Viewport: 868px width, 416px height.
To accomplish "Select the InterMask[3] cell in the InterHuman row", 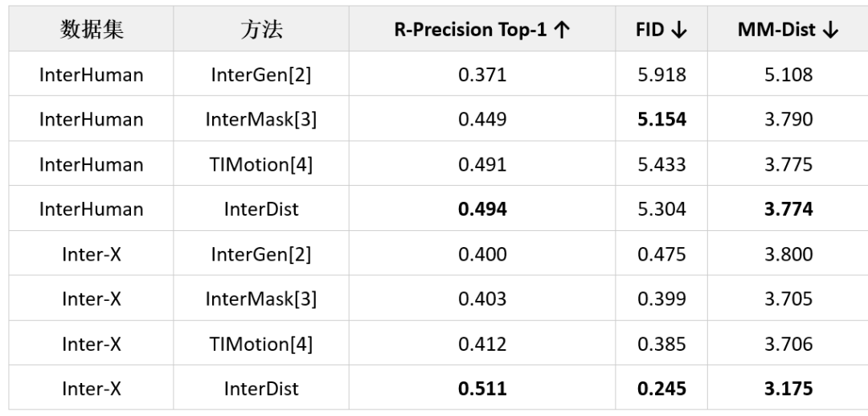I will tap(261, 119).
